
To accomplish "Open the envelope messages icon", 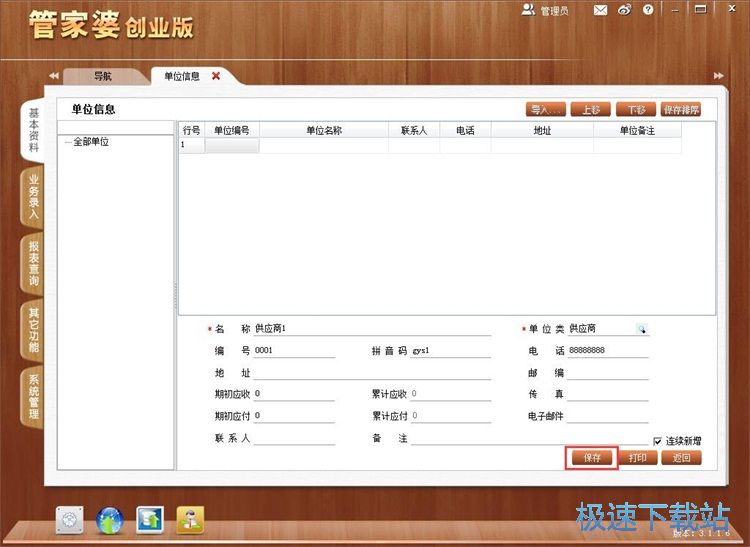I will [x=600, y=10].
